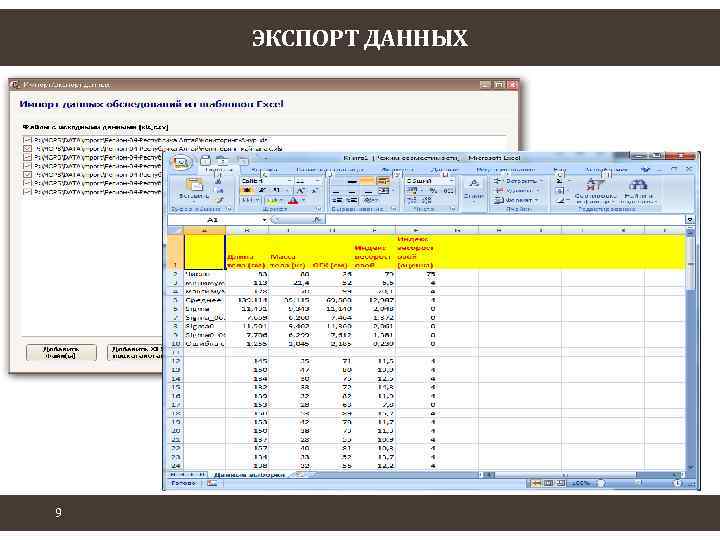Switch to Normal view in status bar
The width and height of the screenshot is (720, 540).
(535, 483)
